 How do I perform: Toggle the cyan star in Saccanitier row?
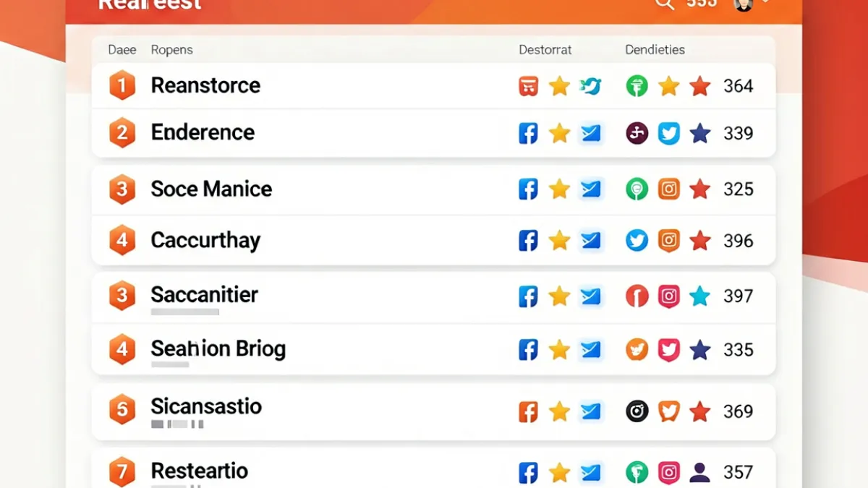(x=700, y=296)
